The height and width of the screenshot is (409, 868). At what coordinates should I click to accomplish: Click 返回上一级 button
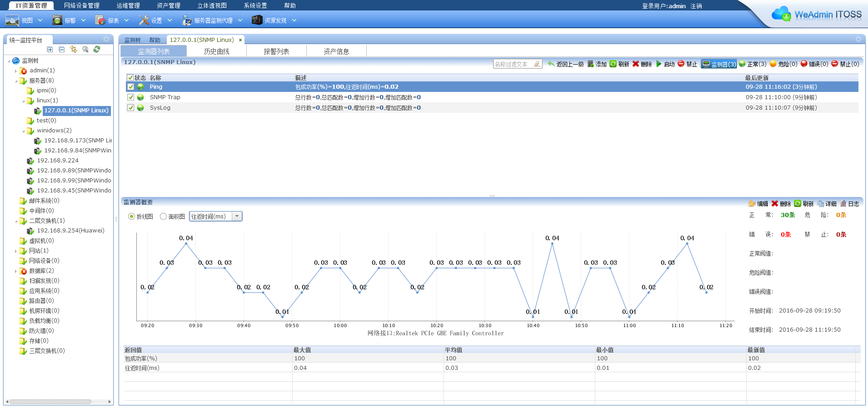pyautogui.click(x=566, y=64)
